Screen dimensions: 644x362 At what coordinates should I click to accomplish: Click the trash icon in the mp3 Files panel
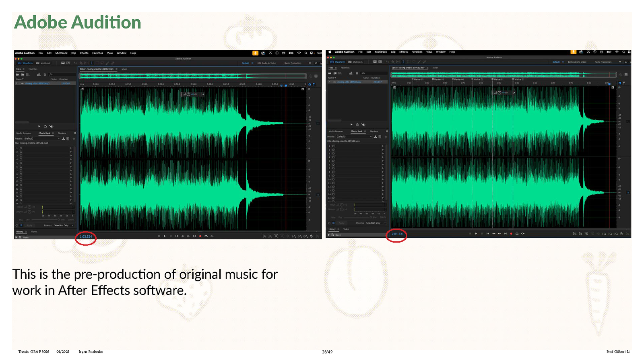(x=45, y=74)
